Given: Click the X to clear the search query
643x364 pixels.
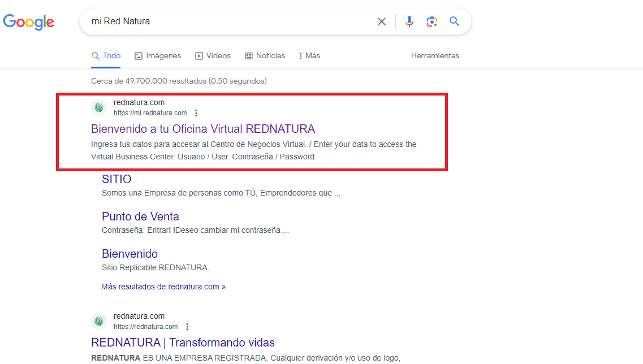Looking at the screenshot, I should coord(381,21).
